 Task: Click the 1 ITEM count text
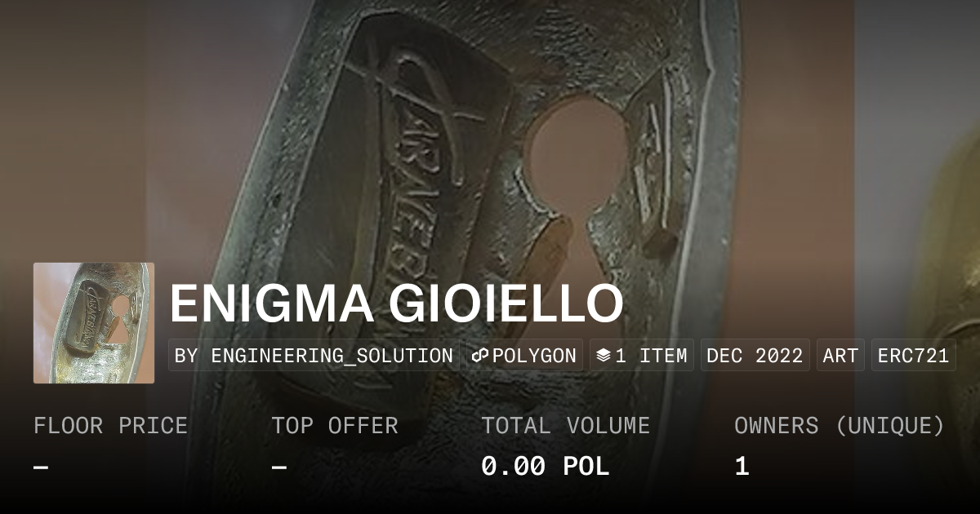coord(651,356)
